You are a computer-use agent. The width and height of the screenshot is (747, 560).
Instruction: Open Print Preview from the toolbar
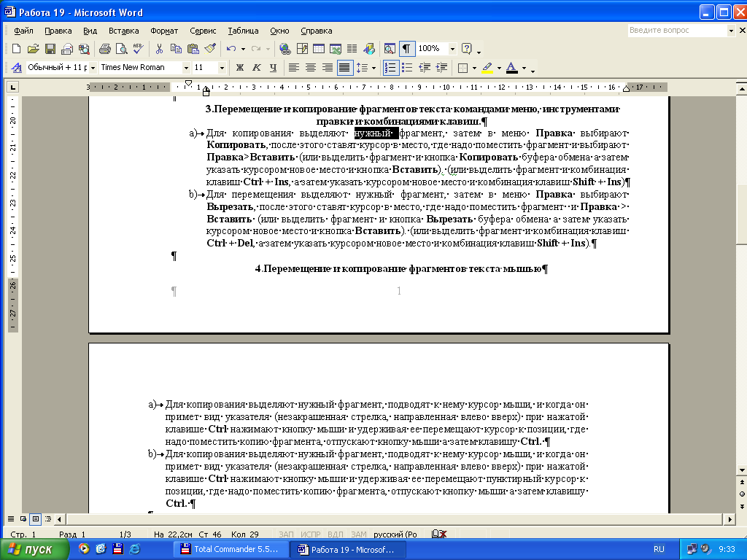point(122,49)
